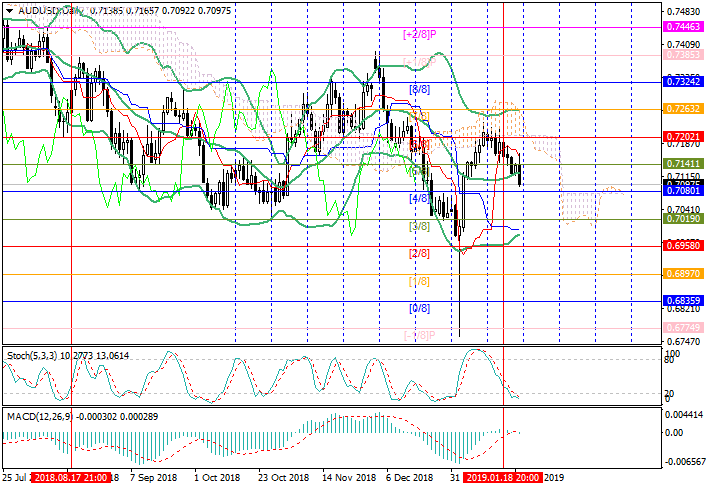Select the 0.71411 olive price tag

(x=684, y=162)
